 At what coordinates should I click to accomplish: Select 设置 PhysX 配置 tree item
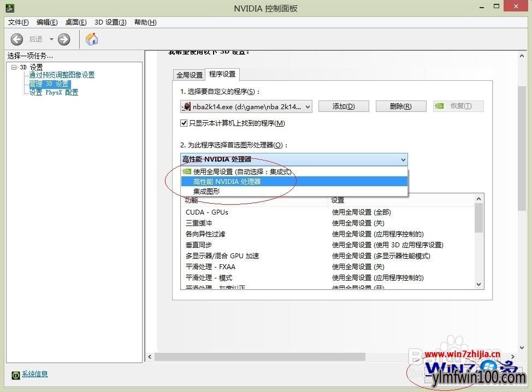coord(54,92)
